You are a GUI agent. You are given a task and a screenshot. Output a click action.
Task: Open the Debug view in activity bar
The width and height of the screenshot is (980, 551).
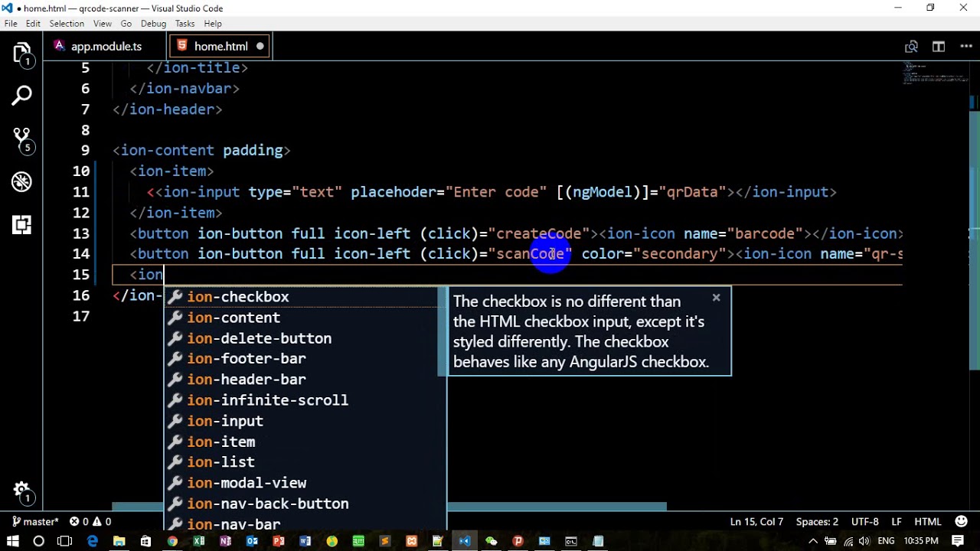(x=21, y=181)
